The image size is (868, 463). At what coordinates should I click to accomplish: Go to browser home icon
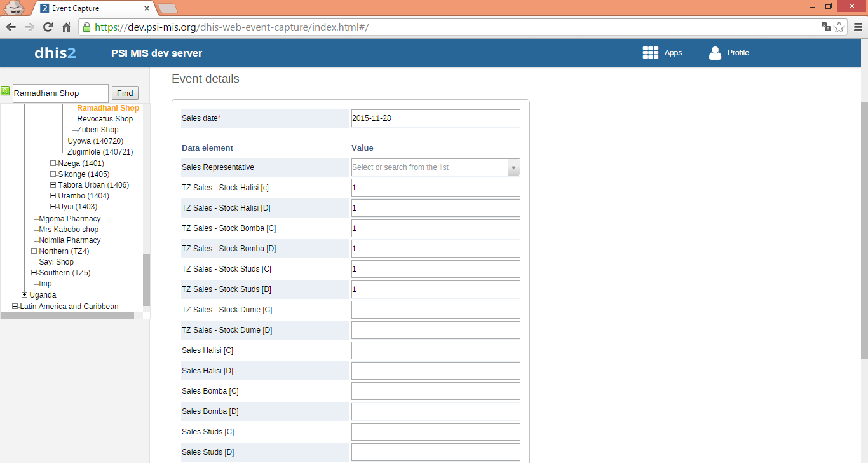tap(66, 27)
